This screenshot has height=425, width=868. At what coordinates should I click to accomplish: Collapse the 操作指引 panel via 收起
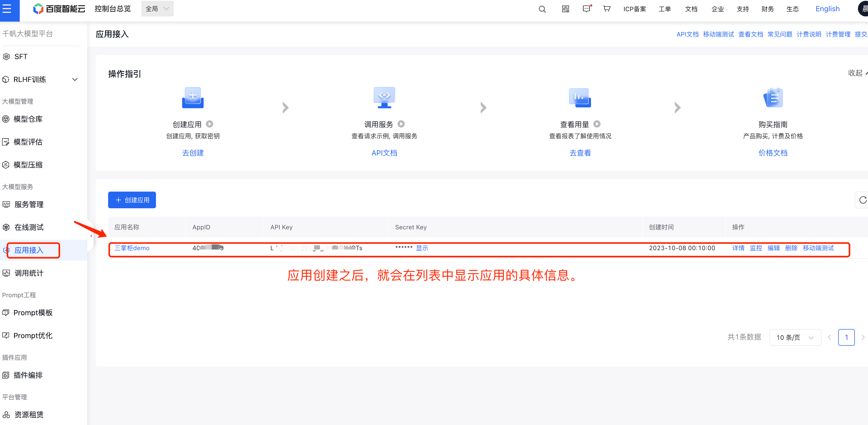856,73
